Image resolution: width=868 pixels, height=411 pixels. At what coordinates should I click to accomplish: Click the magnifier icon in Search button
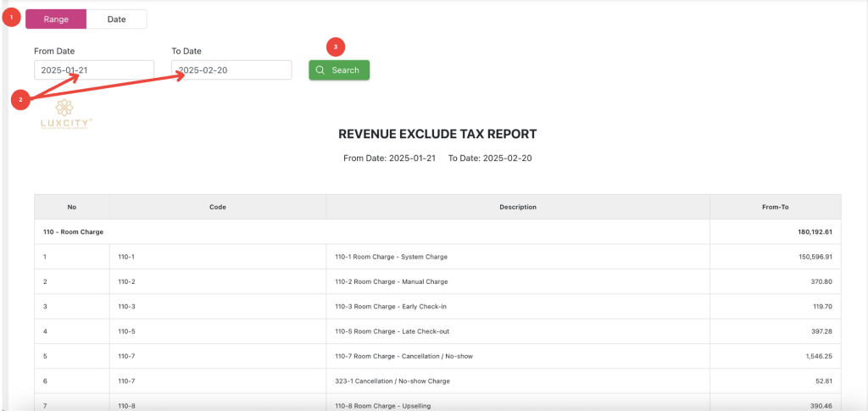320,70
